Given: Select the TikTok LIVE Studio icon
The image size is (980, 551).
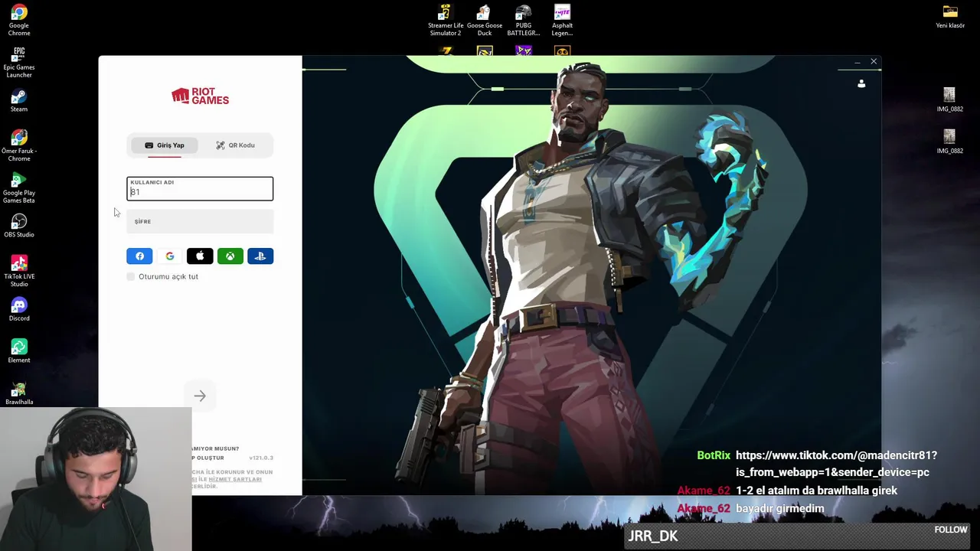Looking at the screenshot, I should [x=19, y=271].
